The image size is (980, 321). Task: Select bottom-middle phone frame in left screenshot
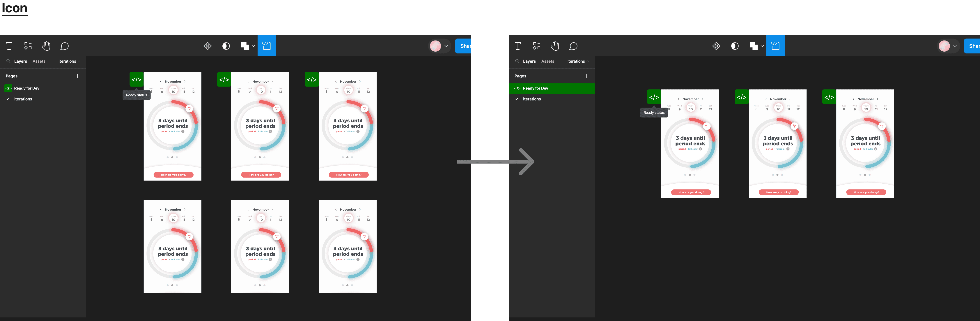(x=260, y=246)
